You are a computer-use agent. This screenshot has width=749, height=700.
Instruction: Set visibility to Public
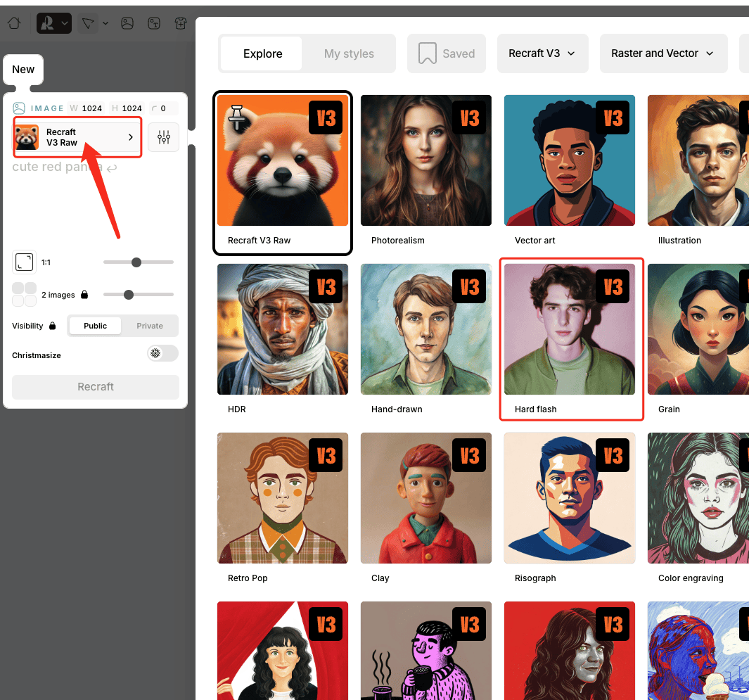95,326
